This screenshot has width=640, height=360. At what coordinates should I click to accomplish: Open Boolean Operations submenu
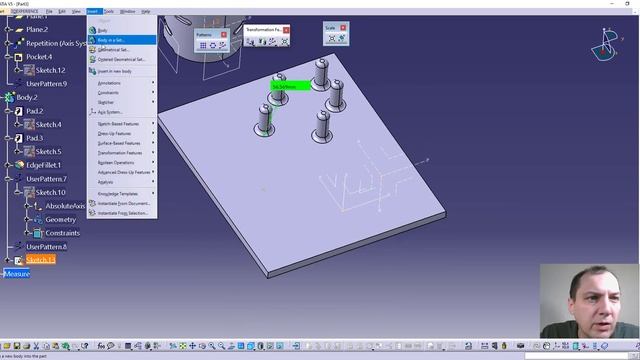(x=122, y=162)
